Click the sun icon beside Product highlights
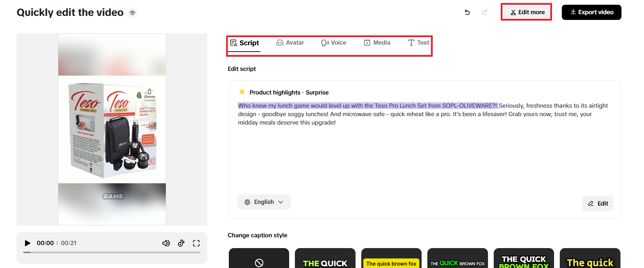The height and width of the screenshot is (268, 644). (x=242, y=92)
